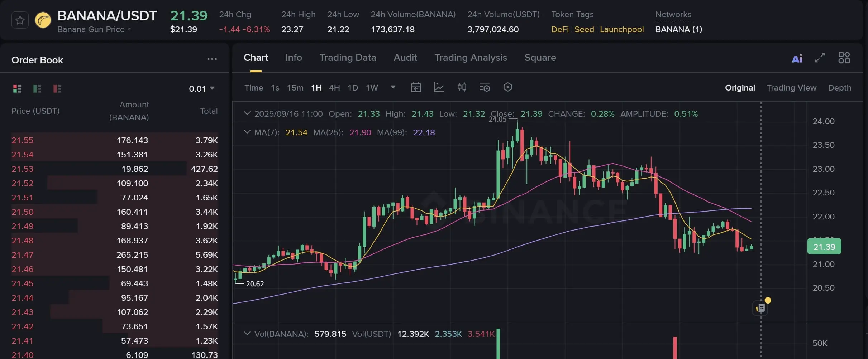The height and width of the screenshot is (359, 868).
Task: Click the amount 265.215 in order book
Action: click(132, 255)
